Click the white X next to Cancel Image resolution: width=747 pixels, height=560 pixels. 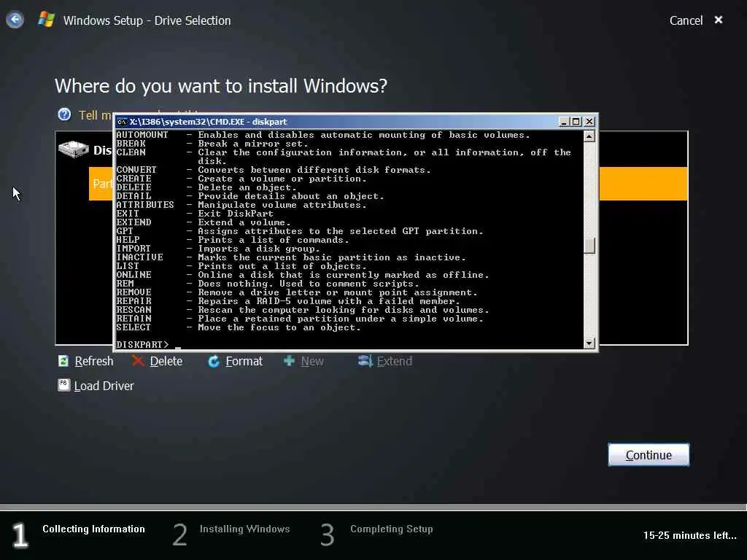coord(719,20)
